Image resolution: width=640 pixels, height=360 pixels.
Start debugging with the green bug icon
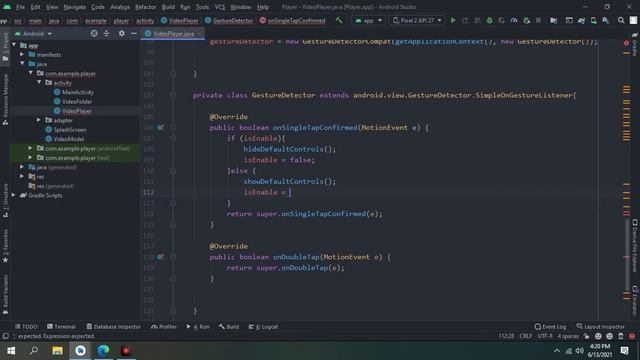489,20
